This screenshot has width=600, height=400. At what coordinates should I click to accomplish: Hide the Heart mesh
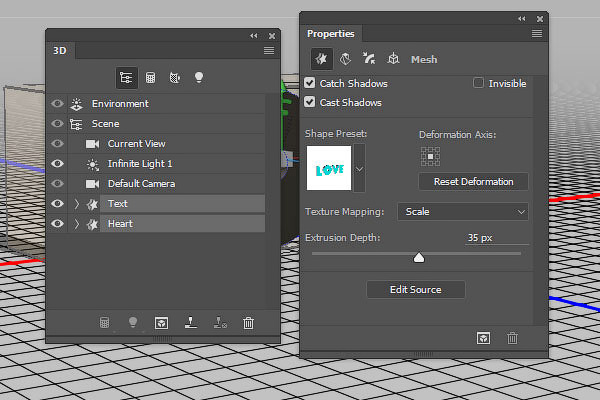(57, 224)
